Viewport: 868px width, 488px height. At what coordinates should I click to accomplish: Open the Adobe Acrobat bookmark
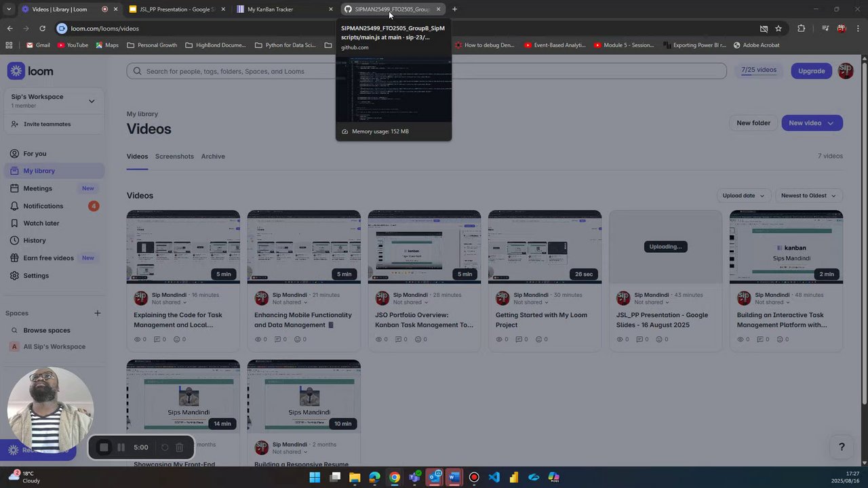click(x=755, y=45)
